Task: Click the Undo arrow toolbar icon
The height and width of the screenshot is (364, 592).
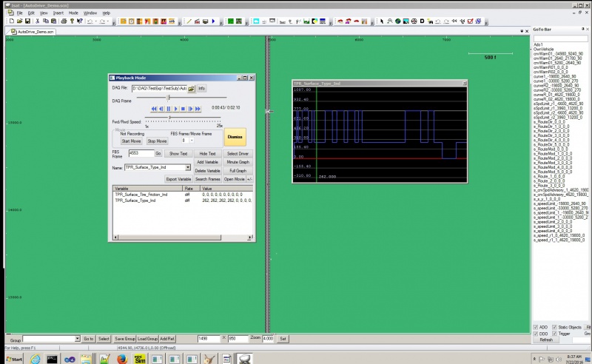Action: tap(90, 21)
